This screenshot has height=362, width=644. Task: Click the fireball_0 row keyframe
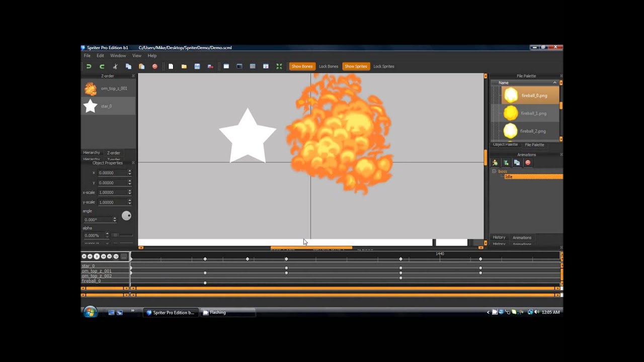(x=205, y=283)
